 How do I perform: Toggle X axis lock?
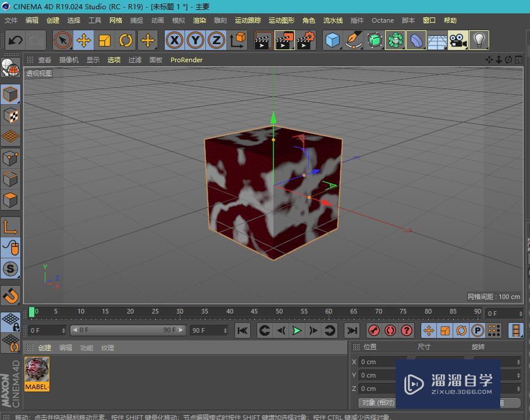point(175,40)
